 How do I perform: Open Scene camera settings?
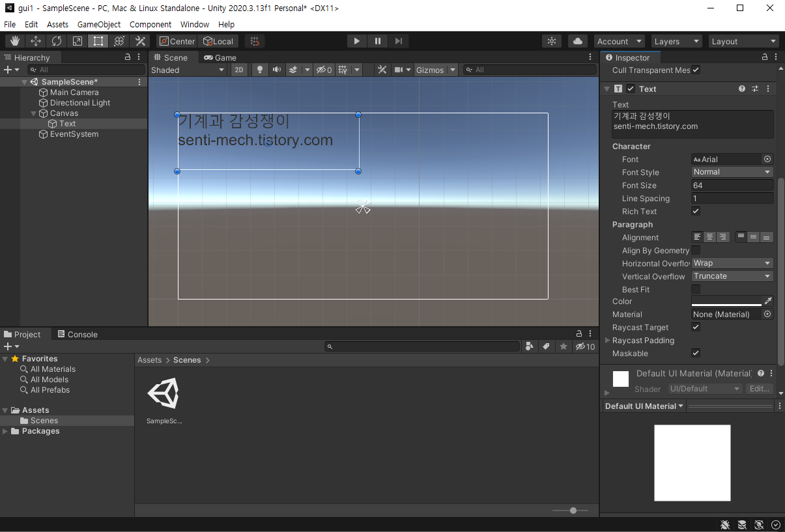pyautogui.click(x=403, y=70)
